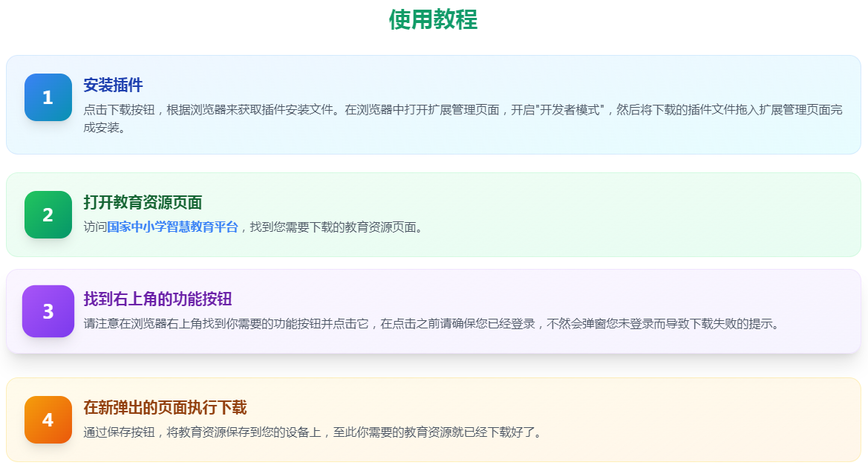
Task: Click the word 访问 before the platform link
Action: click(x=95, y=227)
